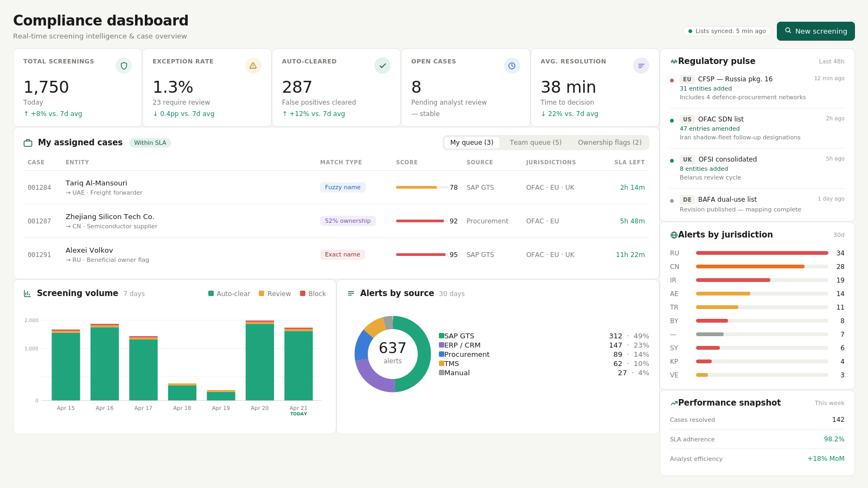Click the briefcase icon beside My assigned cases
The image size is (868, 488).
point(28,143)
